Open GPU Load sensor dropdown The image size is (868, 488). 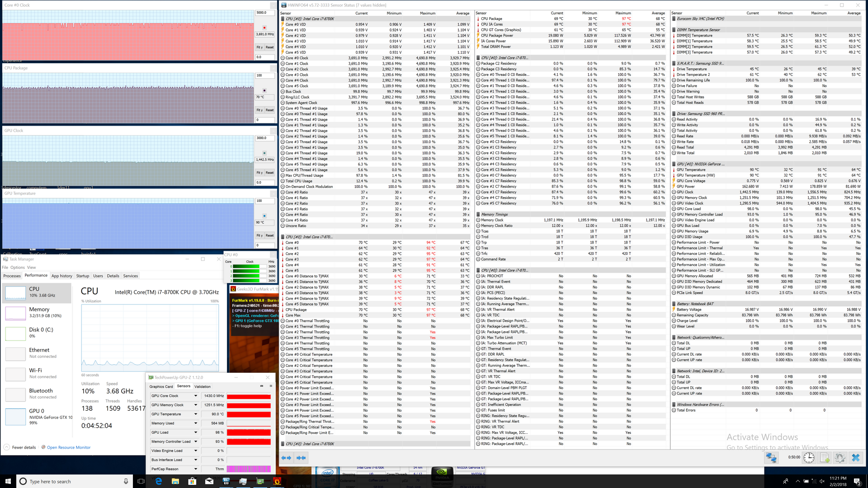tap(196, 432)
